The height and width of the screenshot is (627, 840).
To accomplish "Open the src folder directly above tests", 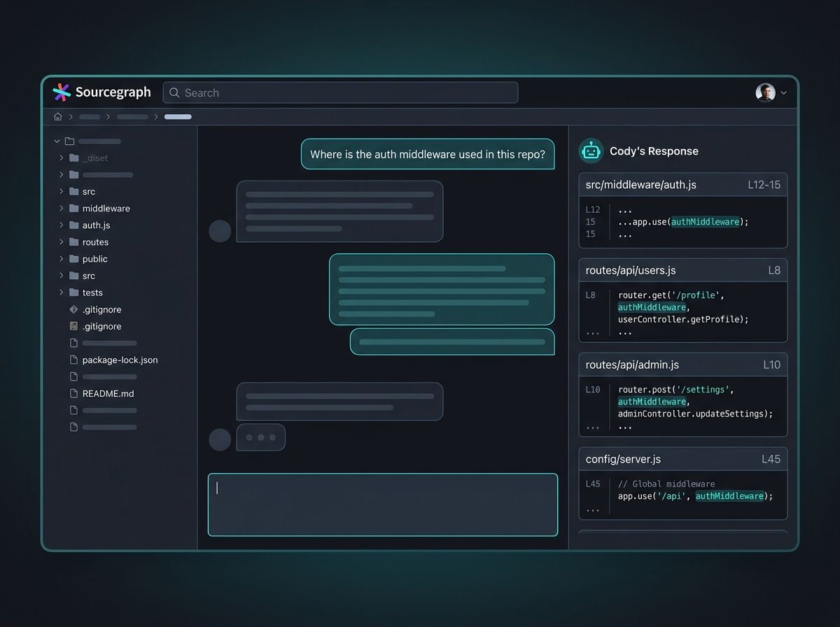I will click(88, 276).
